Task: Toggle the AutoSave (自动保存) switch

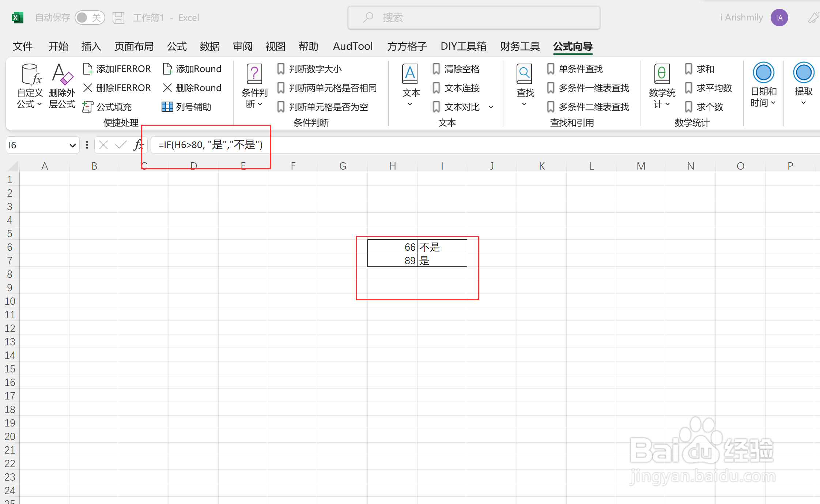Action: pyautogui.click(x=90, y=18)
